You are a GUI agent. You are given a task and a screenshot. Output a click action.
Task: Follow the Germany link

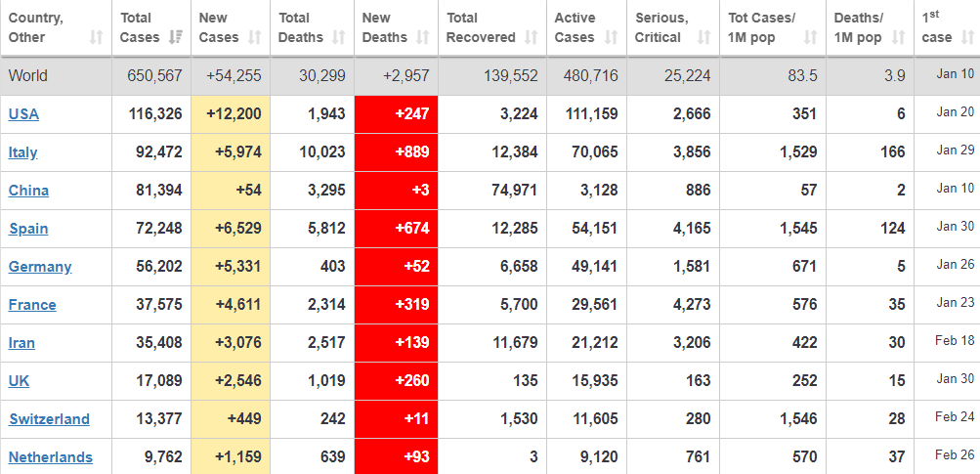pyautogui.click(x=40, y=267)
